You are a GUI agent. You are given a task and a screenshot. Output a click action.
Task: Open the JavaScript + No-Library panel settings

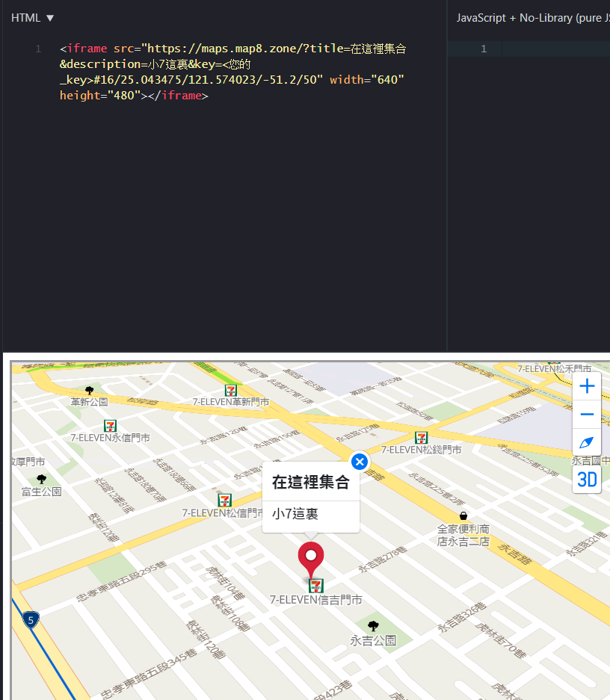[532, 18]
